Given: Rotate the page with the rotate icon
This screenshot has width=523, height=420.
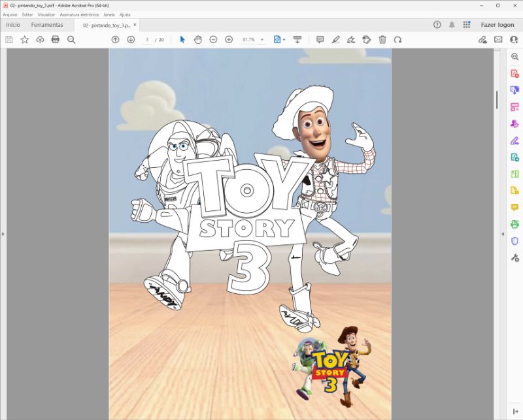Looking at the screenshot, I should coord(397,40).
